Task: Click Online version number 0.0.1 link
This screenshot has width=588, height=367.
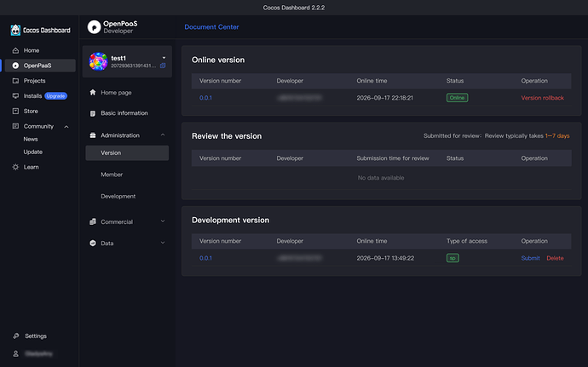Action: [x=205, y=98]
